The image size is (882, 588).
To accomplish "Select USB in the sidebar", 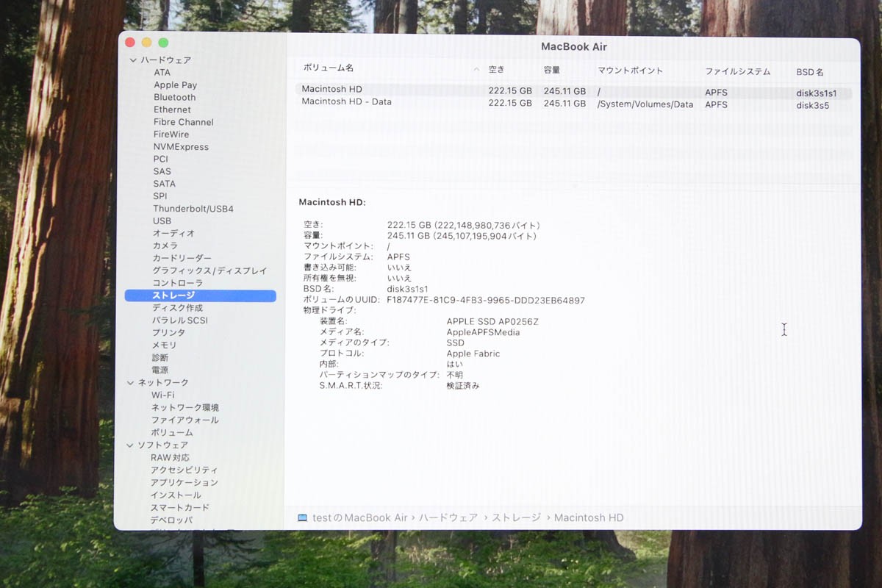I will click(x=162, y=220).
